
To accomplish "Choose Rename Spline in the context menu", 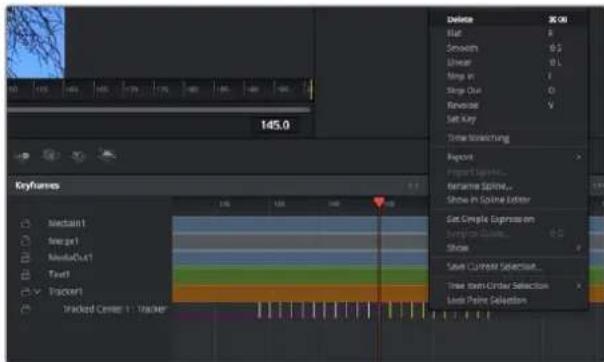I will coord(508,186).
